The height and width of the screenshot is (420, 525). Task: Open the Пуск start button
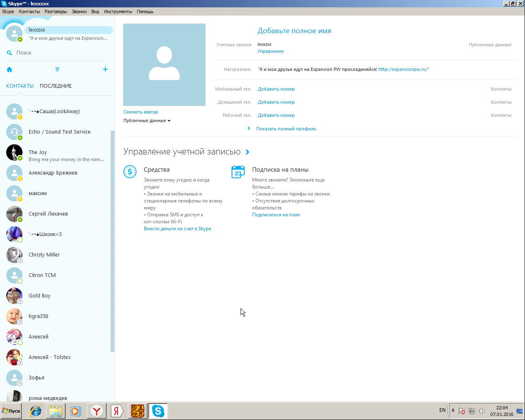[x=11, y=411]
